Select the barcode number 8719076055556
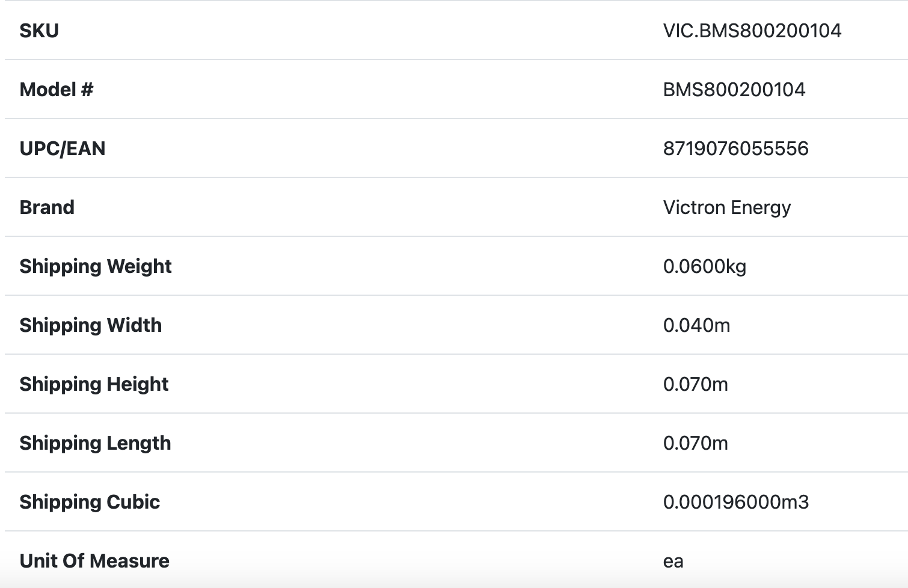The image size is (908, 588). coord(735,149)
